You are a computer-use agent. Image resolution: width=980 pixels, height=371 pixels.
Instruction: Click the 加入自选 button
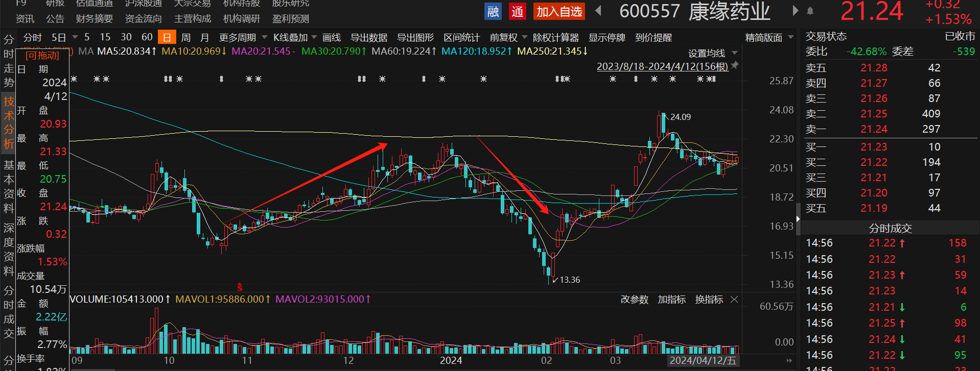559,11
